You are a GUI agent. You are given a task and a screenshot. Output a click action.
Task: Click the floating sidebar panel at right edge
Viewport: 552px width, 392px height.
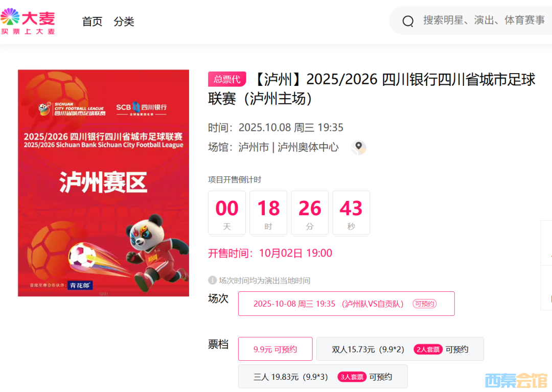pyautogui.click(x=546, y=265)
